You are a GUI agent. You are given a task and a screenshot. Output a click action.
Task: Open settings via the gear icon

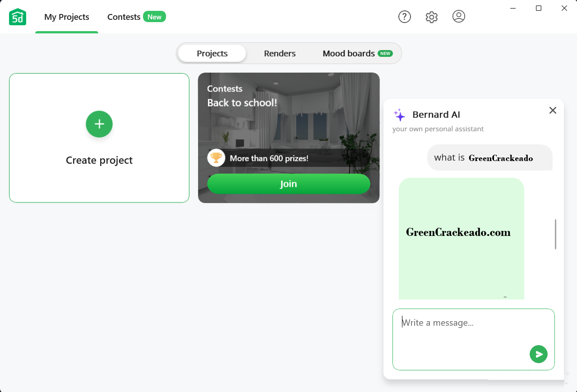click(x=431, y=17)
